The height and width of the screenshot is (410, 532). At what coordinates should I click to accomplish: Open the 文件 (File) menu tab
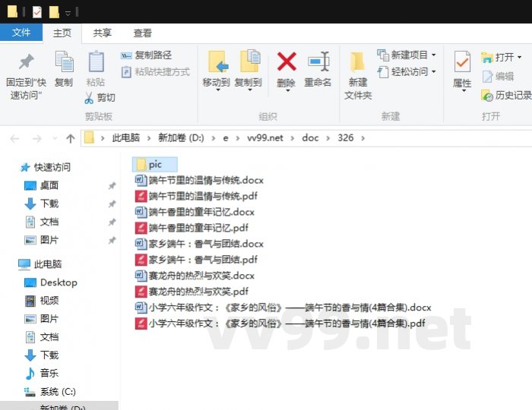click(x=21, y=33)
